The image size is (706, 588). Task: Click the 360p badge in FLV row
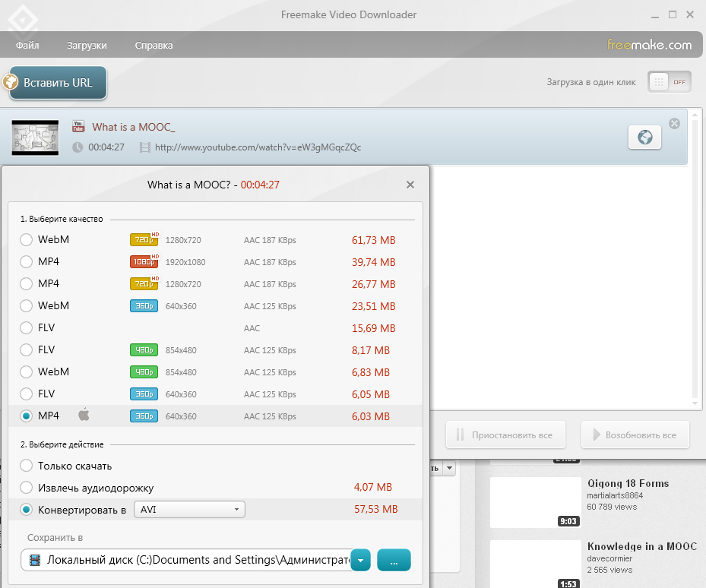coord(144,394)
